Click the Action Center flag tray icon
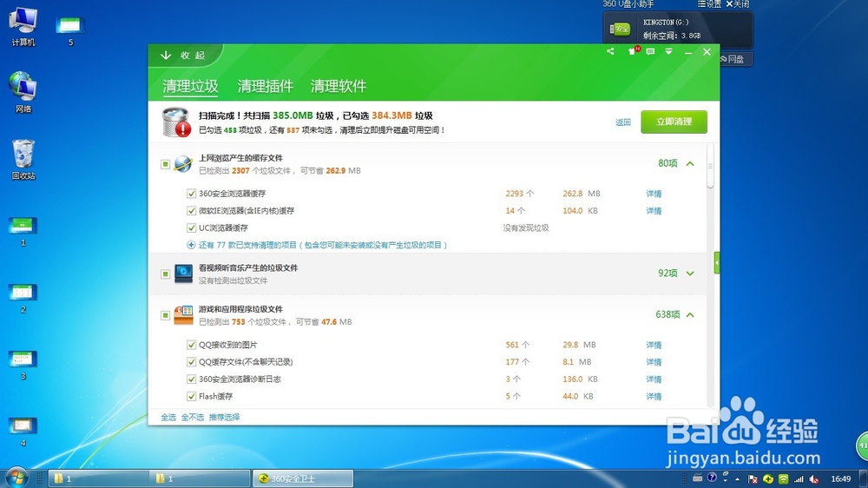The width and height of the screenshot is (868, 488). (753, 478)
